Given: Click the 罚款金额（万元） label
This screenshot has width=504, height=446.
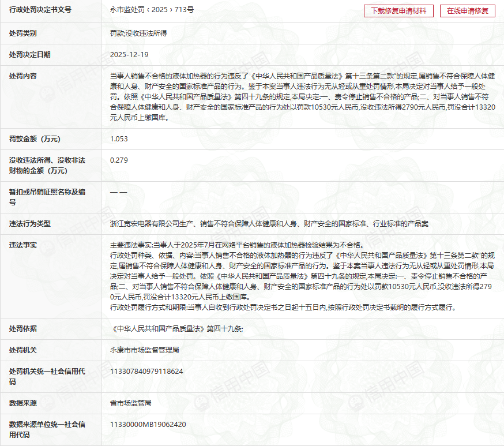Looking at the screenshot, I should (35, 139).
